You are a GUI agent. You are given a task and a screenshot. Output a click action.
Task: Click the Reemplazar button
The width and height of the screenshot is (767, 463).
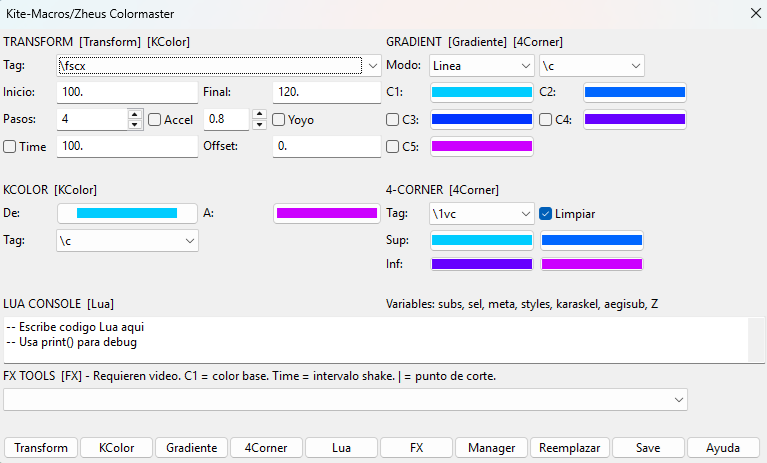[x=569, y=448]
